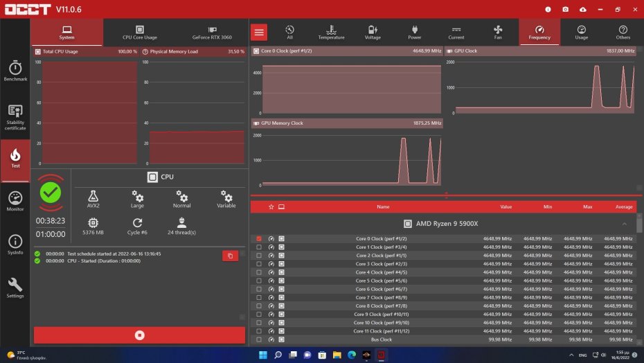This screenshot has height=363, width=644.
Task: Stop the running CPU test
Action: click(x=139, y=335)
